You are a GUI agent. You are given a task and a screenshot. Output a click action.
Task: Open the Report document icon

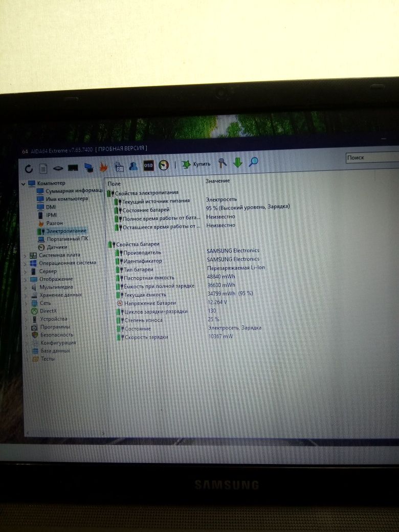[43, 168]
